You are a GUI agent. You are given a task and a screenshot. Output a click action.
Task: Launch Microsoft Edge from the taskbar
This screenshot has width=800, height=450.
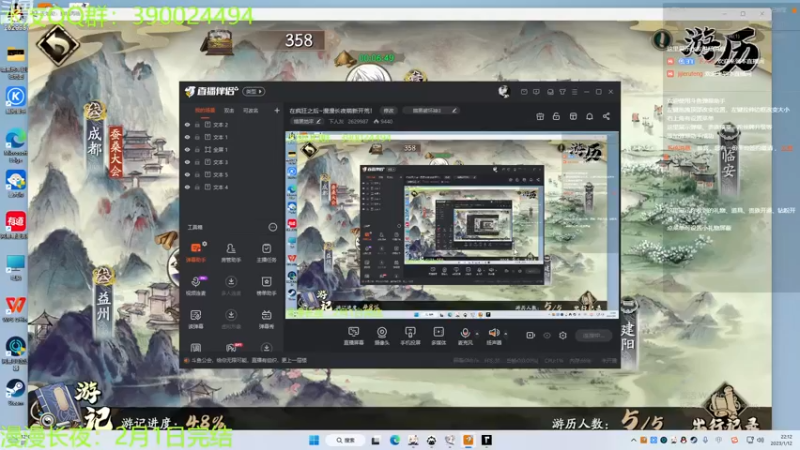[x=395, y=440]
